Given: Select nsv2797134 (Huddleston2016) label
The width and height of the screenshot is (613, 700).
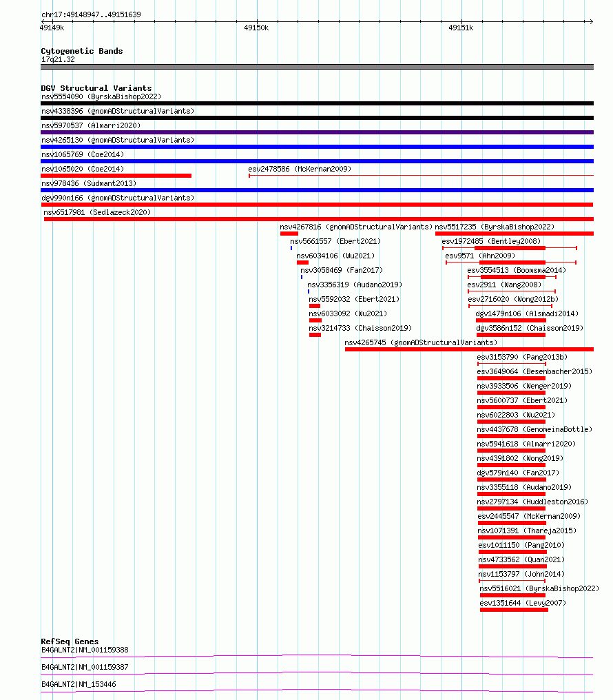Looking at the screenshot, I should pyautogui.click(x=532, y=502).
